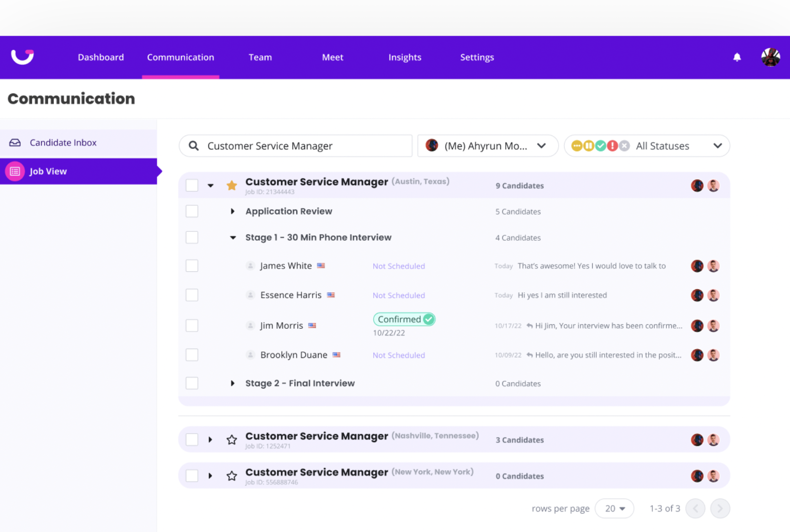790x532 pixels.
Task: Expand the Application Review stage
Action: (x=232, y=211)
